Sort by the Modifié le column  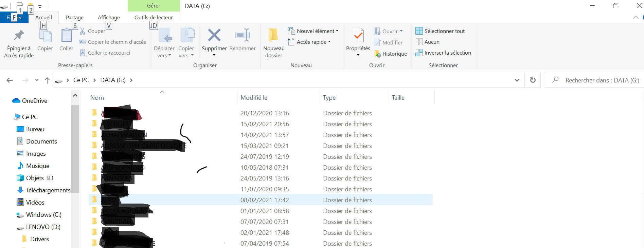(x=254, y=98)
